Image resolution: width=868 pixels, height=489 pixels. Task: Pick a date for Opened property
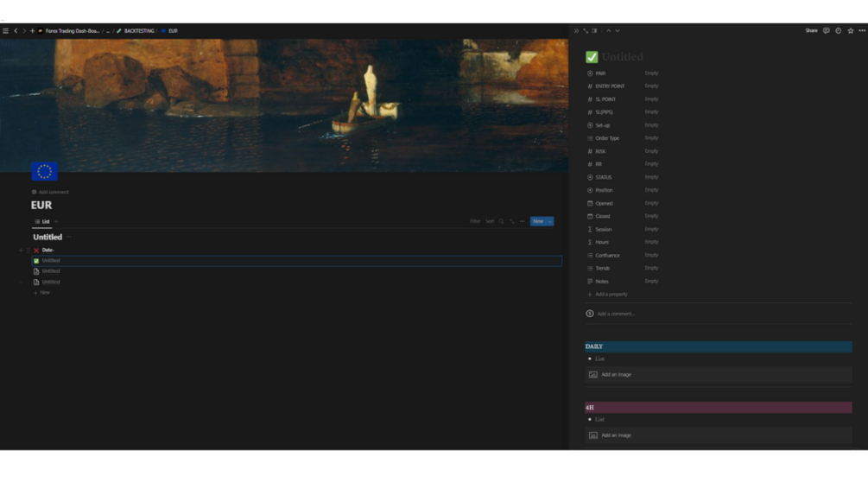(x=651, y=203)
